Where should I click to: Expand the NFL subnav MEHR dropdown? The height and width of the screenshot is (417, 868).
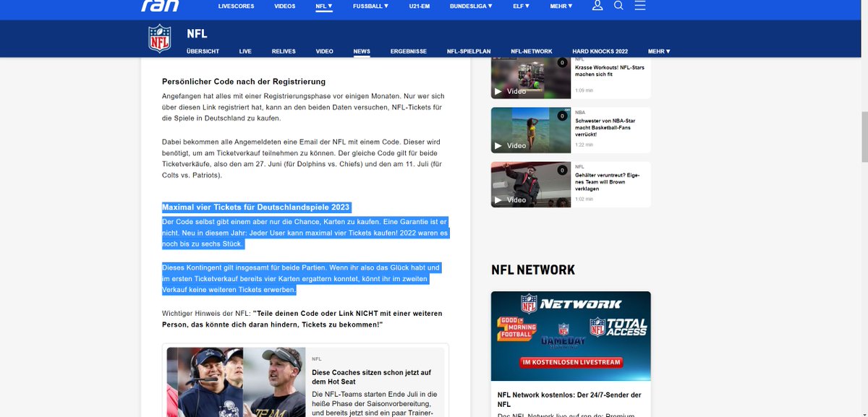pyautogui.click(x=659, y=51)
